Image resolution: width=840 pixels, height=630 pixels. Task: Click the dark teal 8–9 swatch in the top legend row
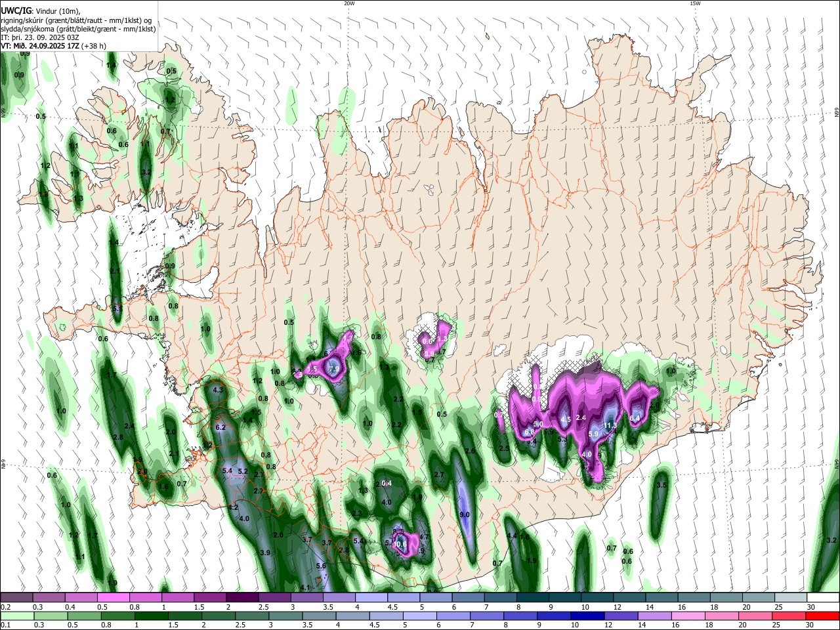pos(533,598)
